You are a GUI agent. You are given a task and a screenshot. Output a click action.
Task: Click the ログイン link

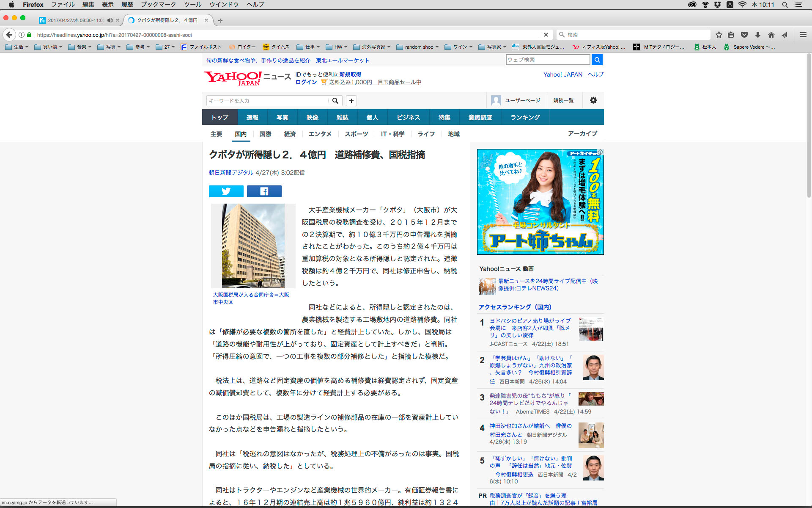pos(306,82)
